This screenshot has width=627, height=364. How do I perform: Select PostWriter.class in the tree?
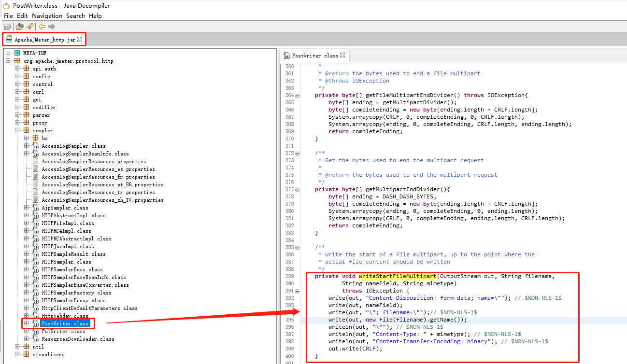coord(65,323)
